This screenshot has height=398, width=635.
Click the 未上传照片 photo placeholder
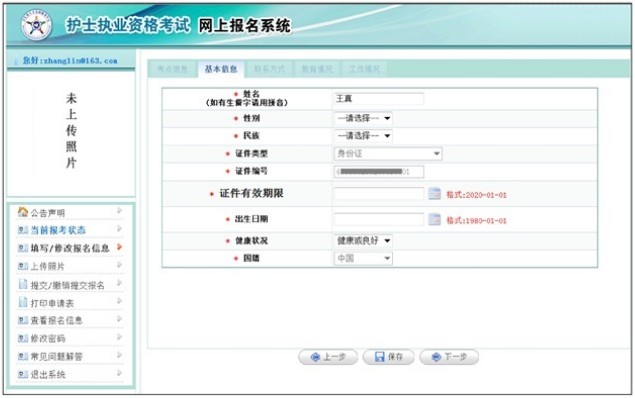pos(71,130)
